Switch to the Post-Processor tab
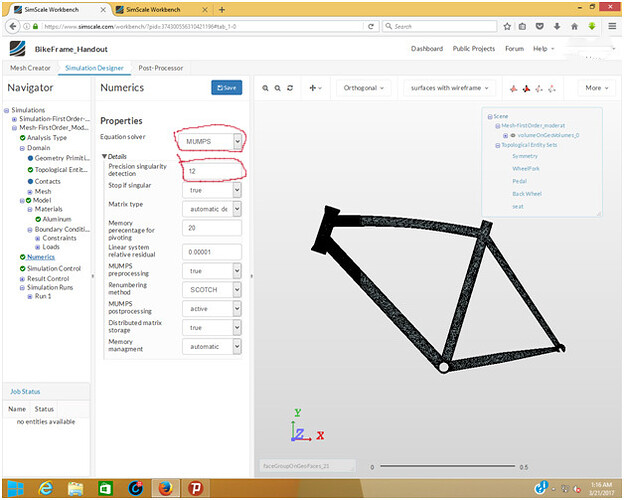This screenshot has height=500, width=624. click(161, 68)
